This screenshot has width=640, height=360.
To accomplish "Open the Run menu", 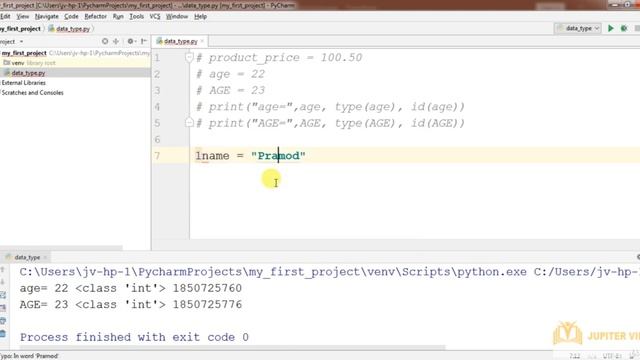I will (118, 16).
